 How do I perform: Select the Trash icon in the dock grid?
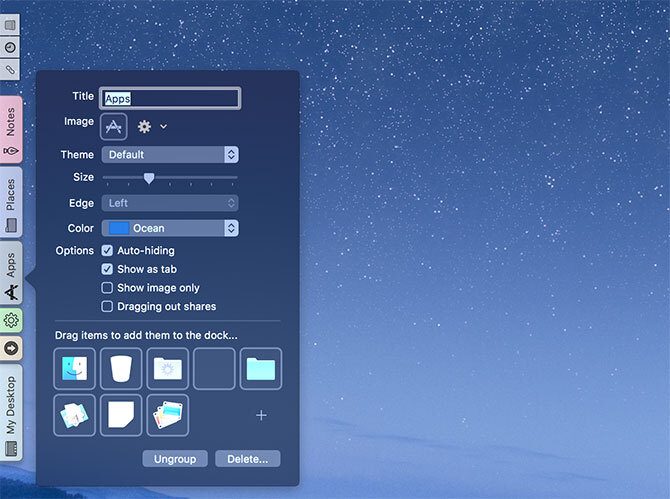coord(121,369)
